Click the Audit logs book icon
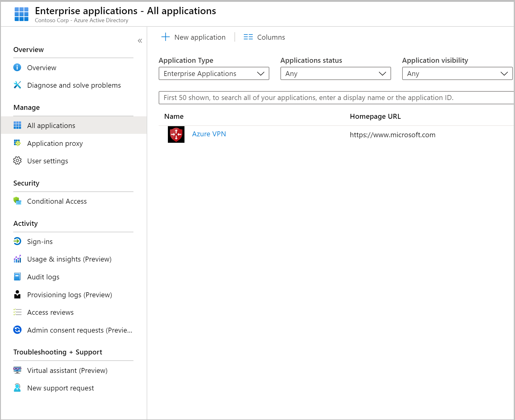Screen dimensions: 515x420 (x=17, y=277)
